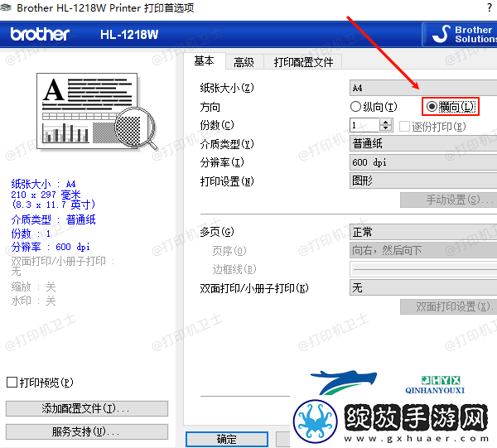This screenshot has height=448, width=497.
Task: Click the 纸张大小 : A4 summary text
Action: 43,184
